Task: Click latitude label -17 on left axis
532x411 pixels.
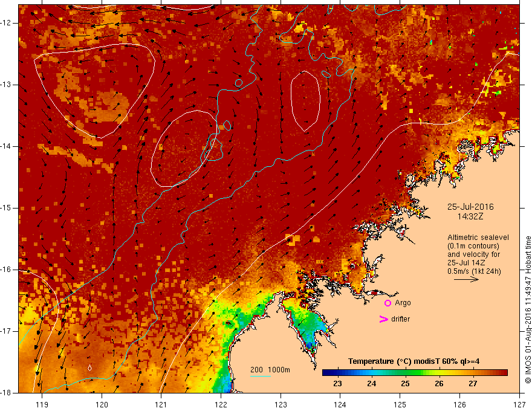Action: tap(6, 331)
